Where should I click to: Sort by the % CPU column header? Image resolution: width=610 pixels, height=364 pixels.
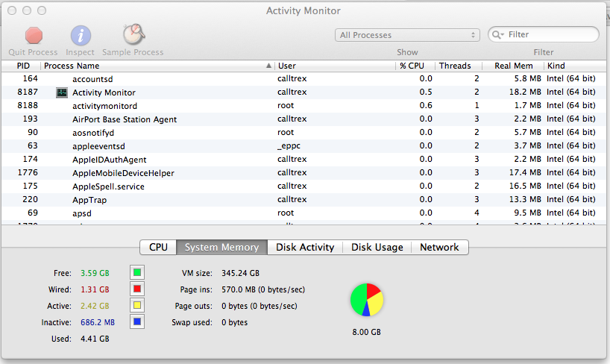click(415, 66)
